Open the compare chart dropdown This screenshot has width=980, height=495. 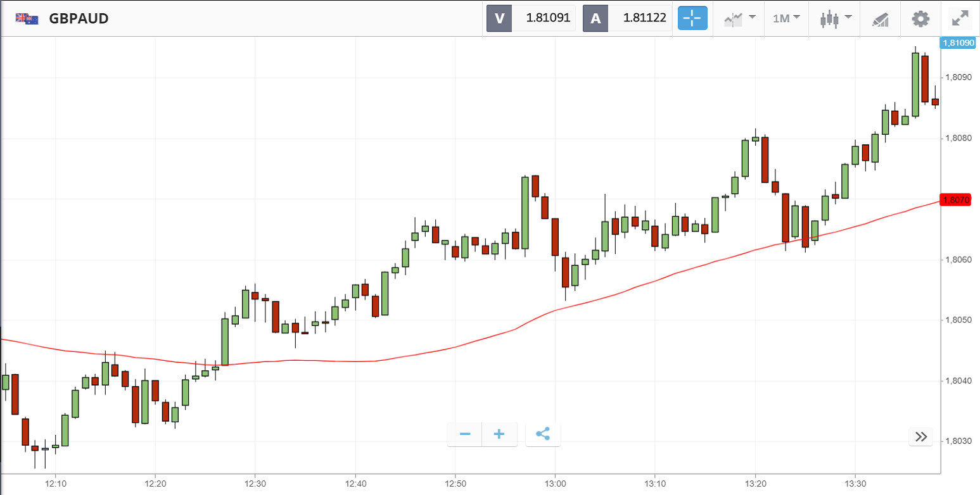coord(739,18)
